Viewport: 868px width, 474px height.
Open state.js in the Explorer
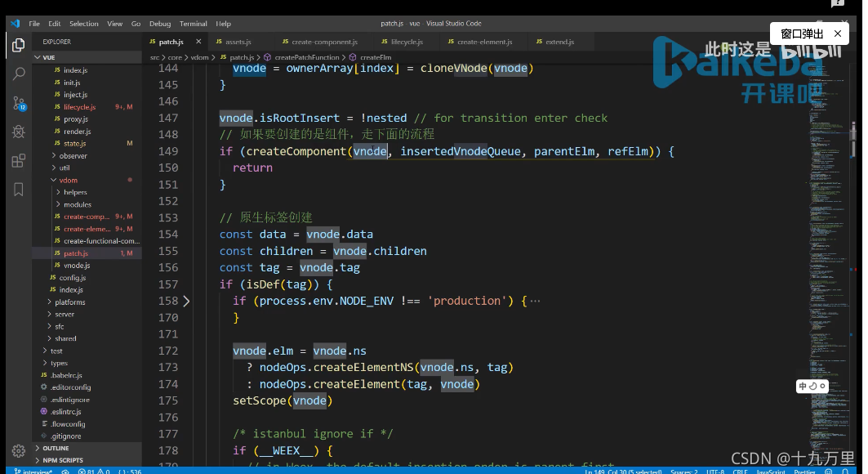[75, 143]
